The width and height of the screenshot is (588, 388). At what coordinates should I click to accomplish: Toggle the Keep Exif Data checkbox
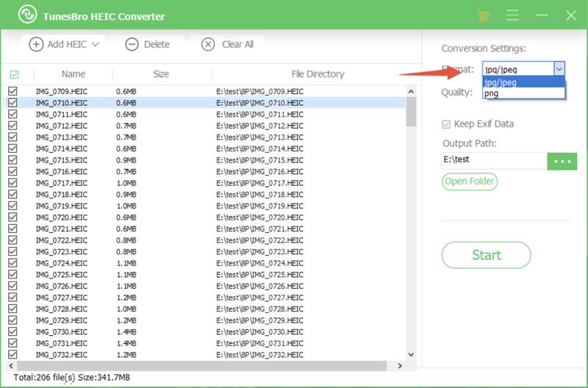(446, 124)
